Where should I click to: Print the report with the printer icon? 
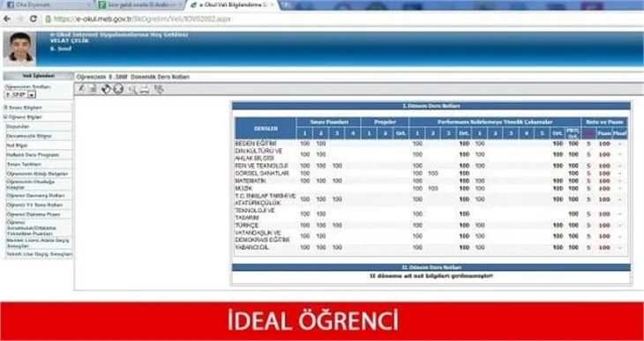[144, 89]
